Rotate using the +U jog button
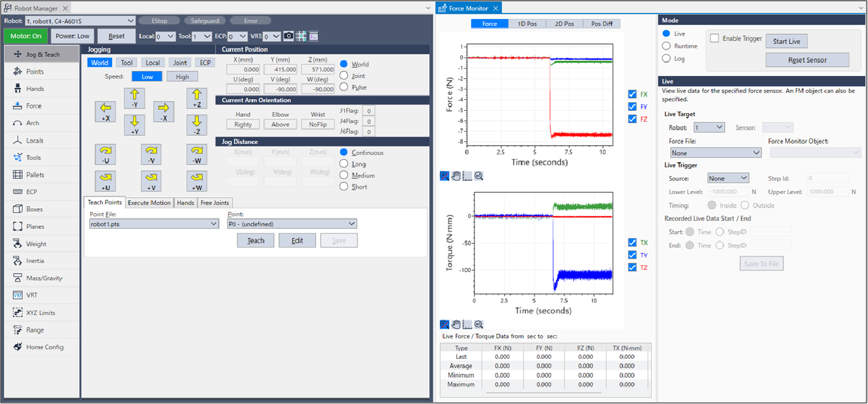The image size is (868, 404). [105, 181]
